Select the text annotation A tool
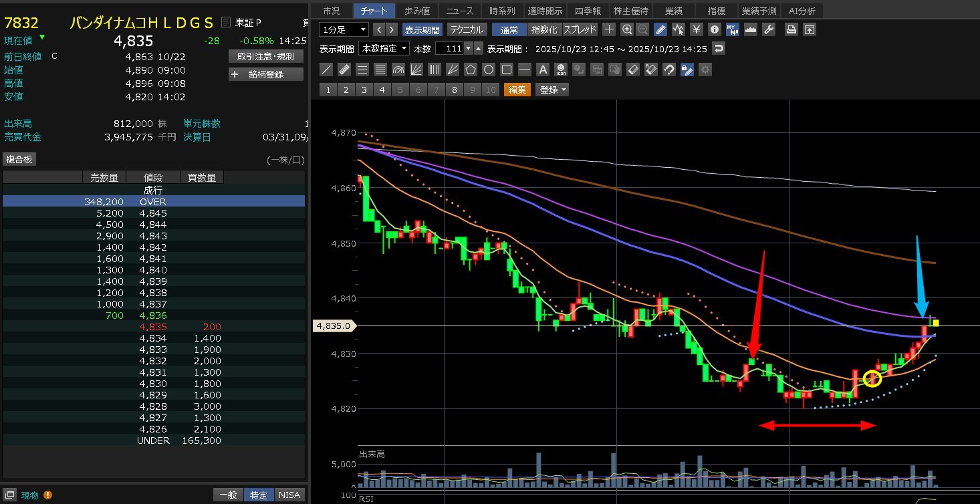This screenshot has height=504, width=980. [543, 70]
